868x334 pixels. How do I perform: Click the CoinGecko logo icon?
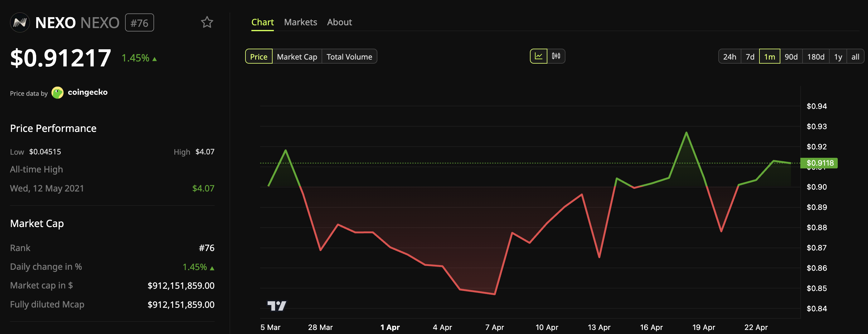pyautogui.click(x=58, y=93)
